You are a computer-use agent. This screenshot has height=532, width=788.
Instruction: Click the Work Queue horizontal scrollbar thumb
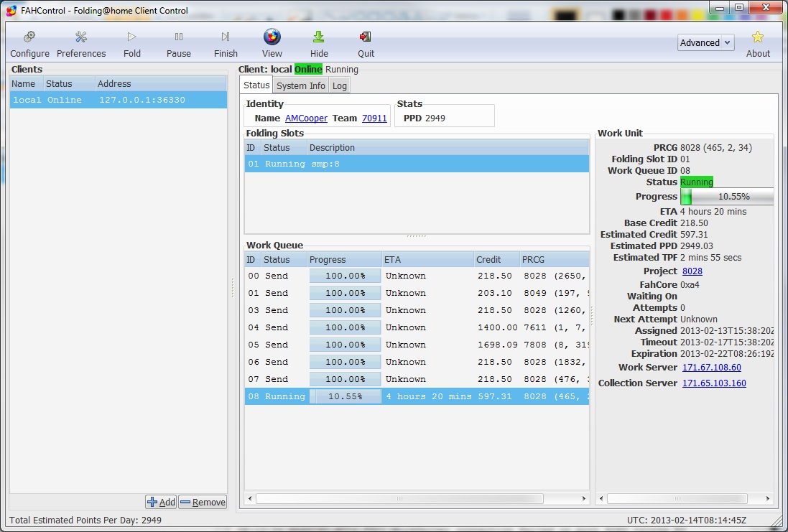pos(399,498)
